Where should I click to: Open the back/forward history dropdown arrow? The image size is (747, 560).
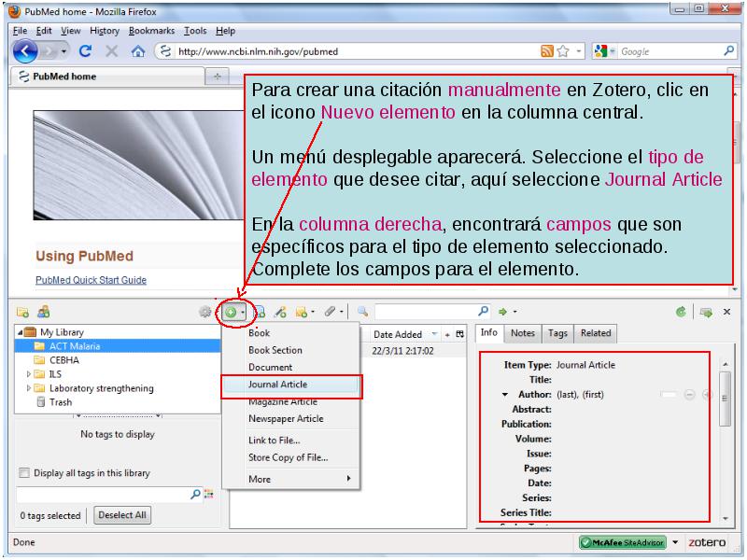[63, 51]
